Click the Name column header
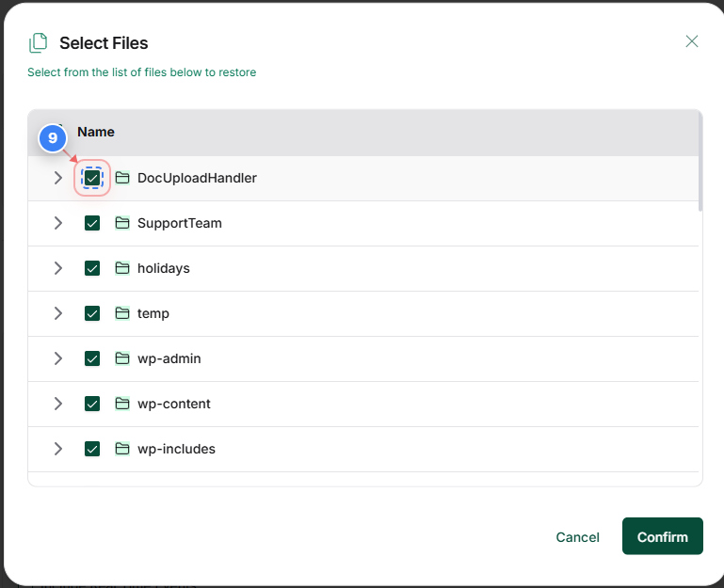The height and width of the screenshot is (588, 724). click(x=96, y=132)
